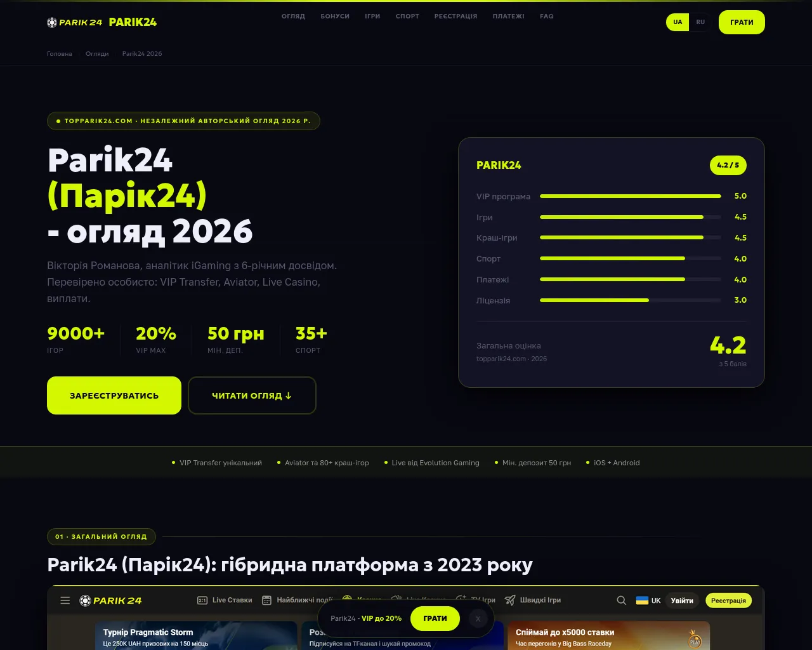Click the VIP Transfer унікальний feature text
This screenshot has height=650, width=812.
tap(221, 463)
